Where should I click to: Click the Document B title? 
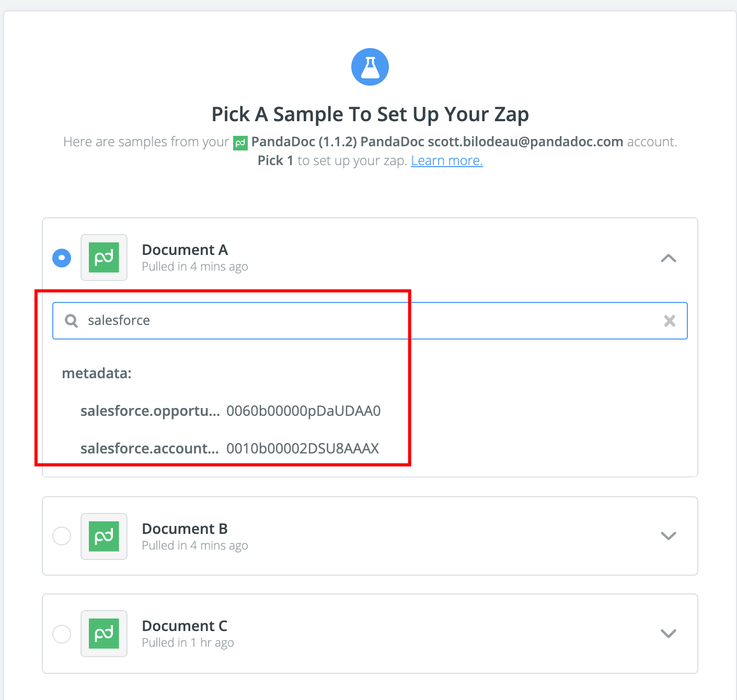185,529
